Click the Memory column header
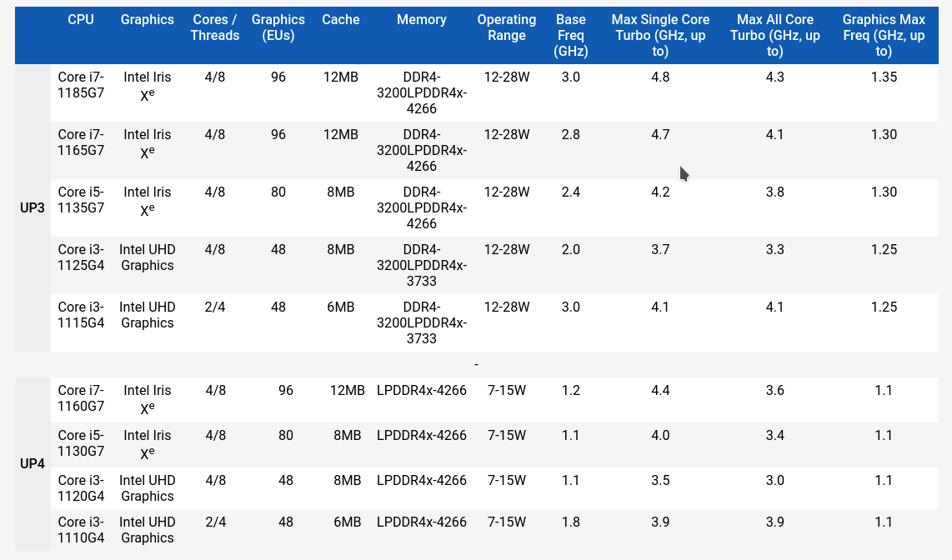952x560 pixels. point(421,19)
